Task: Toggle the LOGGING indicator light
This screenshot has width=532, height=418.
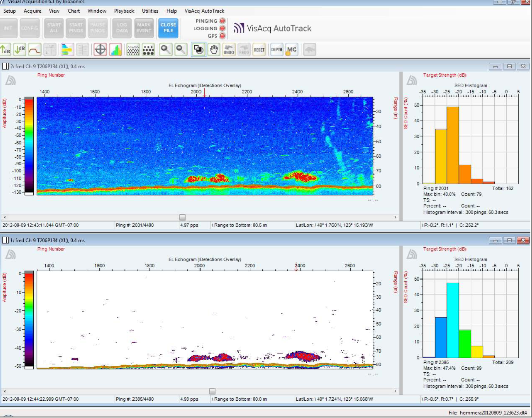Action: (x=222, y=28)
